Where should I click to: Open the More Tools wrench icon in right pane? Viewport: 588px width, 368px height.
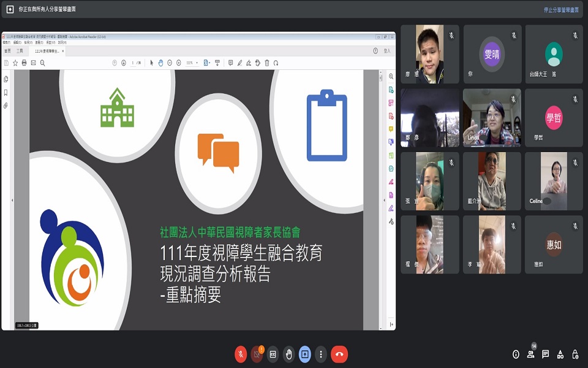391,221
